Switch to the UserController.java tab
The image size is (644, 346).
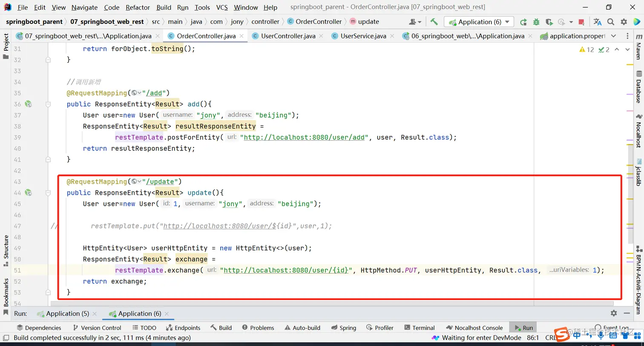(288, 36)
